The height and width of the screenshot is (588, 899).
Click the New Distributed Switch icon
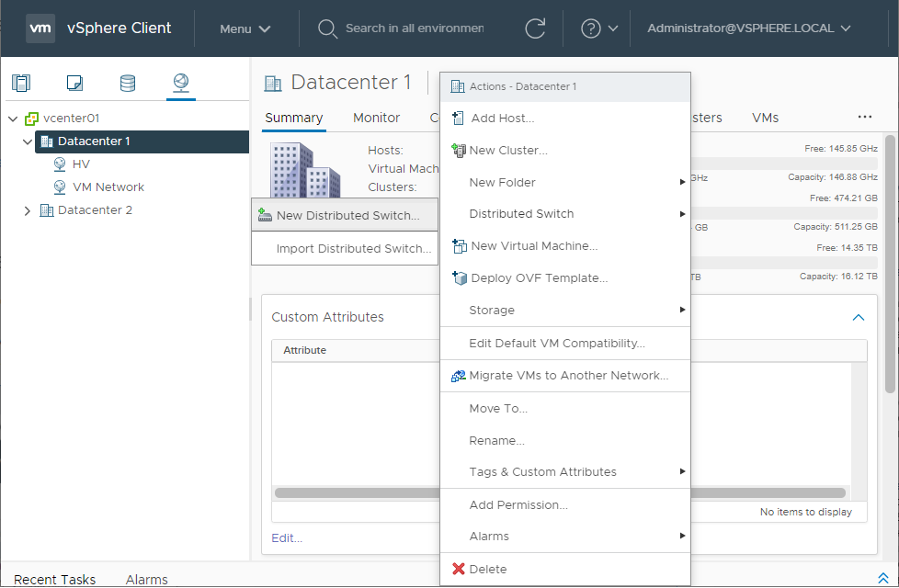coord(265,216)
